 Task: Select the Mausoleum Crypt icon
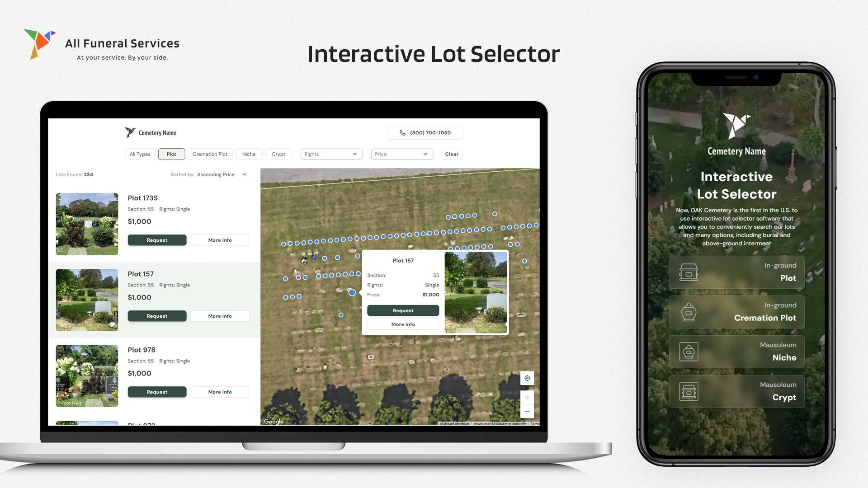point(689,390)
